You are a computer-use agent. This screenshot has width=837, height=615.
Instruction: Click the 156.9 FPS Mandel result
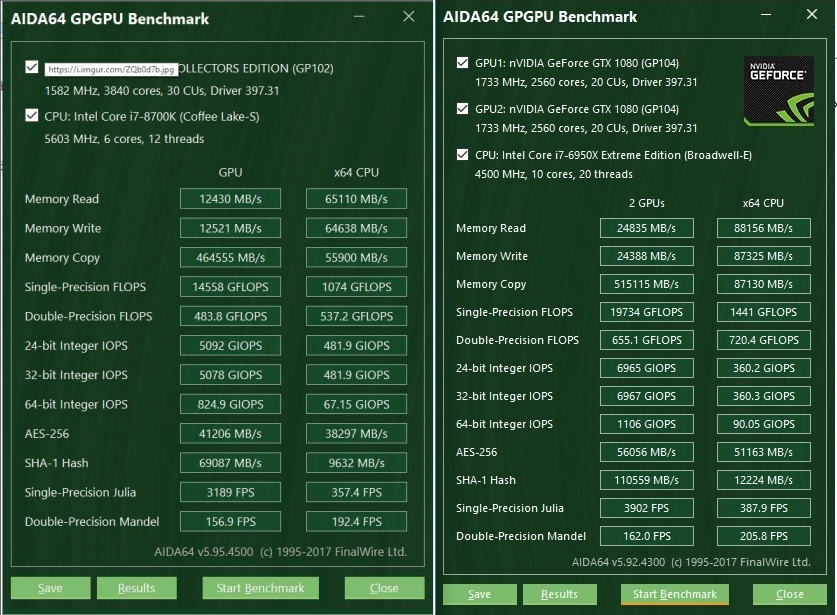point(231,522)
